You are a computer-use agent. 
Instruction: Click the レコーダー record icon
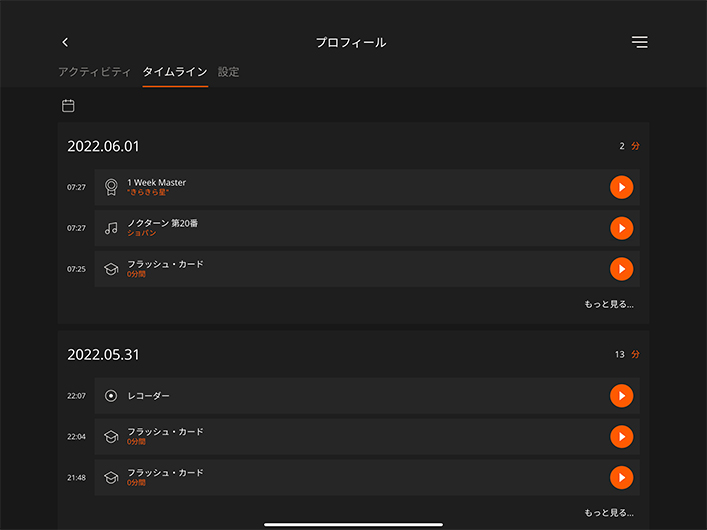pyautogui.click(x=111, y=396)
